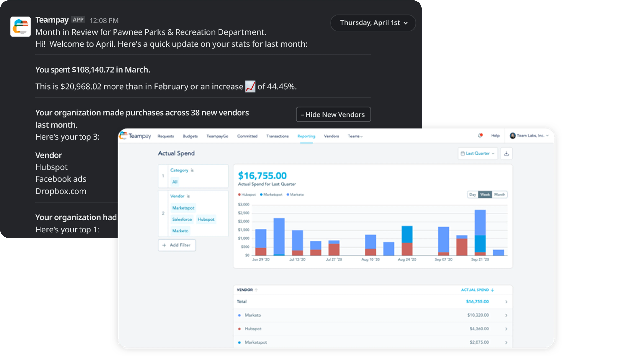Click the Marketo bullet in the vendor table

[239, 315]
